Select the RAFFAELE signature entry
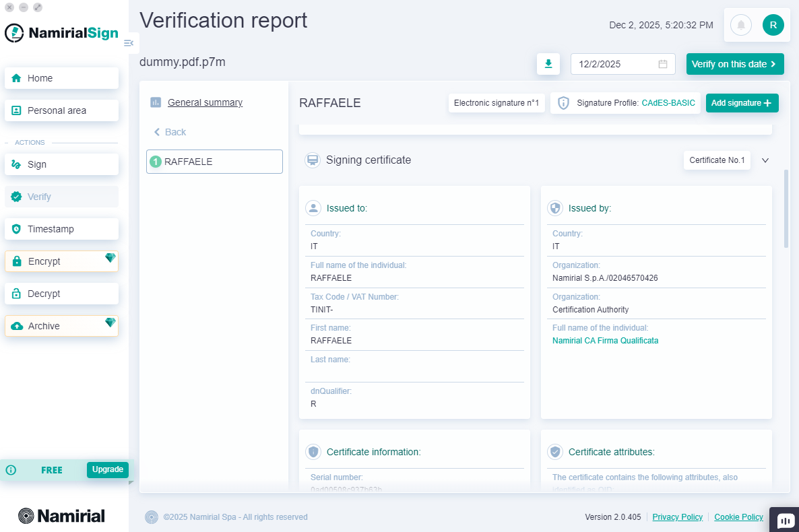Viewport: 799px width, 532px height. [x=214, y=162]
